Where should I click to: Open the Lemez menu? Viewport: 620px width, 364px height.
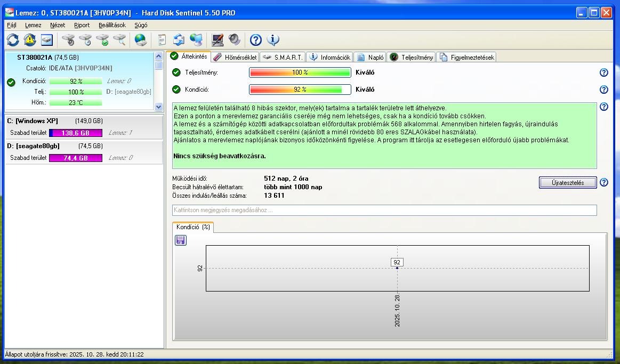[x=33, y=25]
